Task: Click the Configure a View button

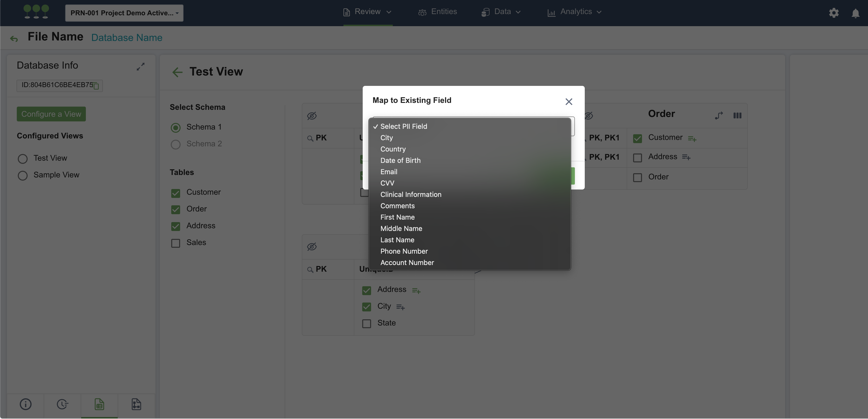Action: pyautogui.click(x=51, y=114)
